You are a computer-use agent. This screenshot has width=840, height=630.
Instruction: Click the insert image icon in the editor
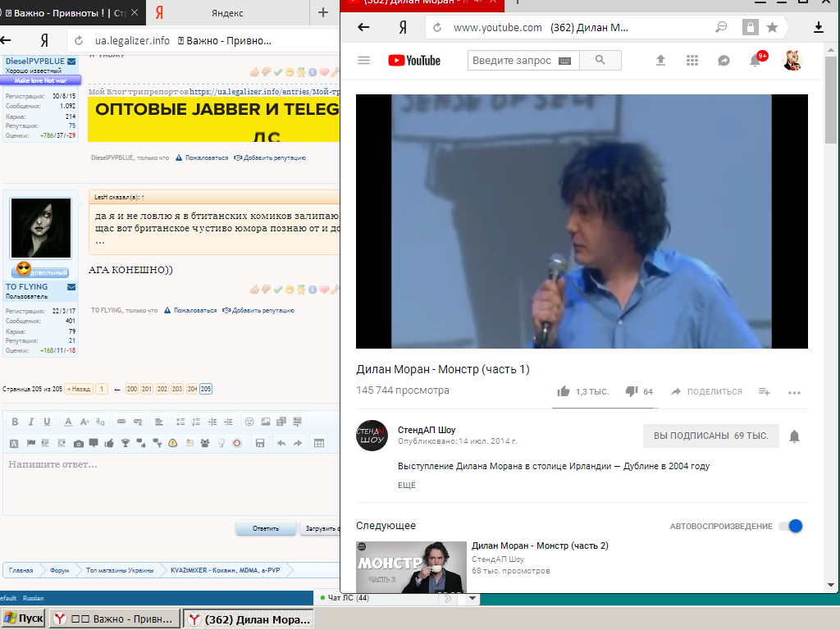pos(265,422)
